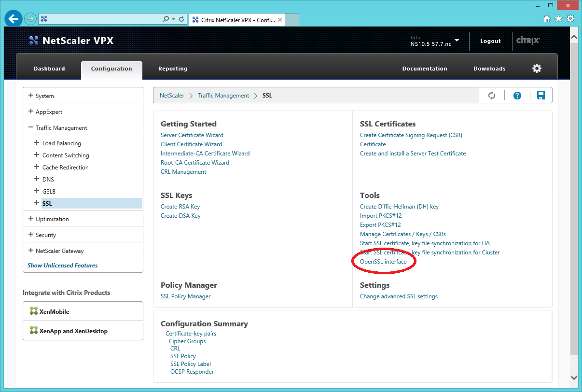Expand the DNS node
The height and width of the screenshot is (392, 582).
click(x=37, y=179)
